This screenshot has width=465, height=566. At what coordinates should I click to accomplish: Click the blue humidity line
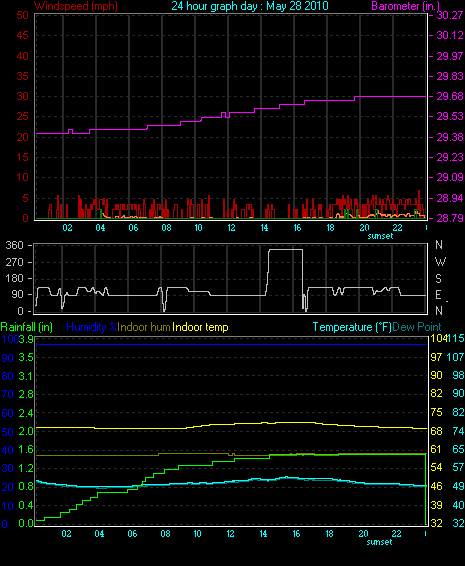tap(231, 344)
